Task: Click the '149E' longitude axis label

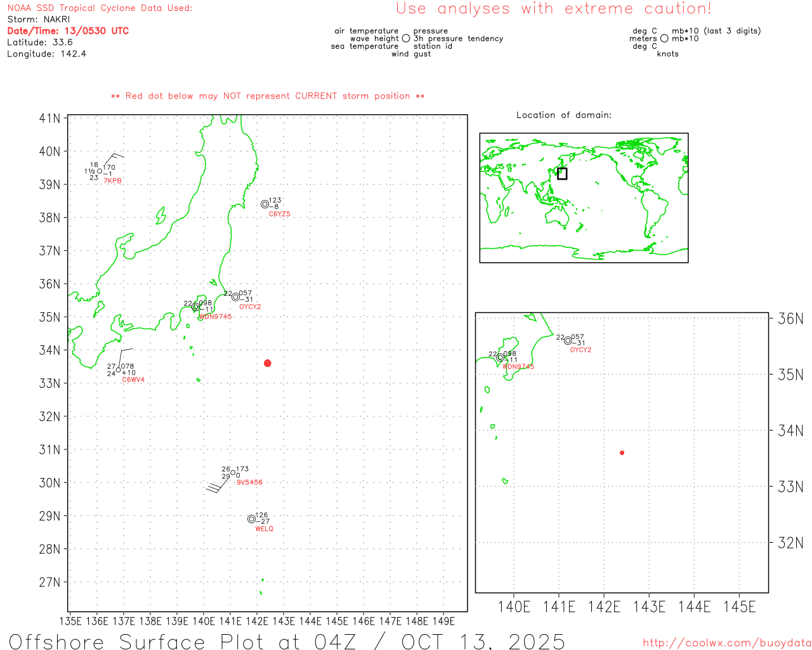Action: (x=443, y=621)
